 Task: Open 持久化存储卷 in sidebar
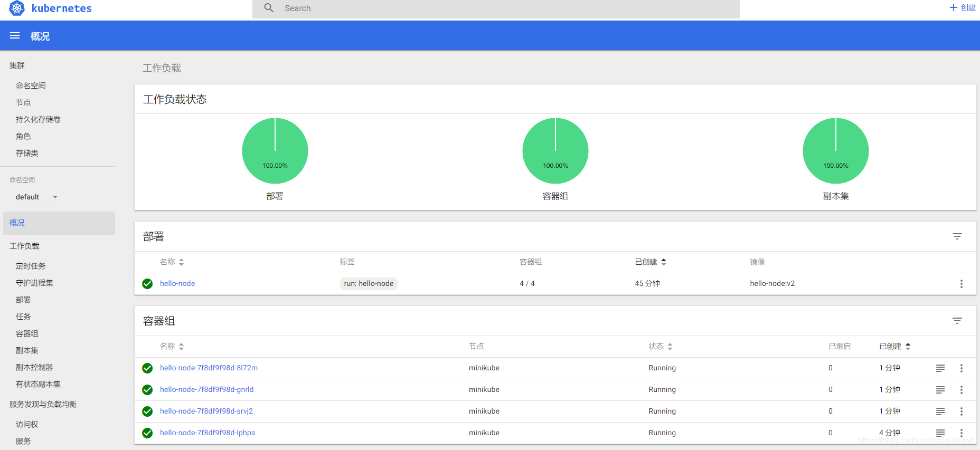pyautogui.click(x=38, y=119)
